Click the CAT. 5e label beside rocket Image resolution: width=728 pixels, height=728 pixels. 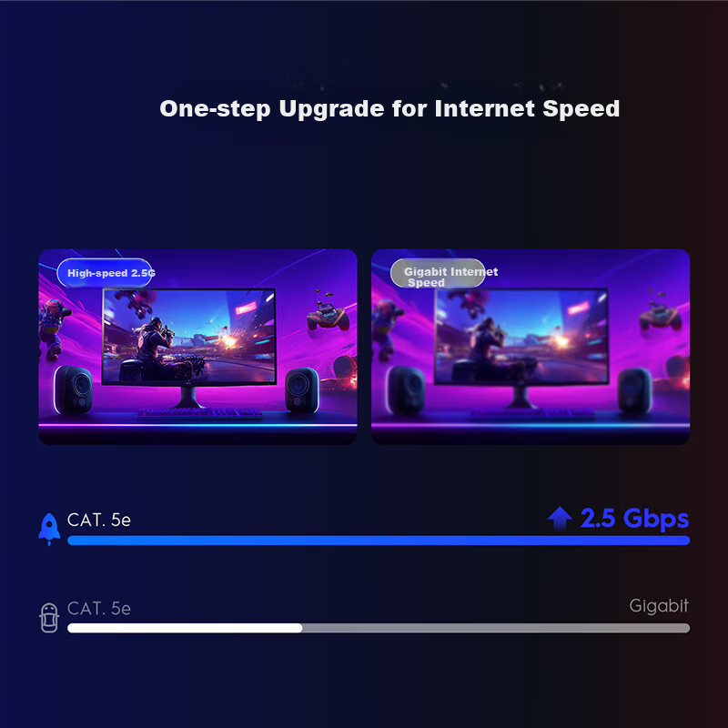(99, 520)
